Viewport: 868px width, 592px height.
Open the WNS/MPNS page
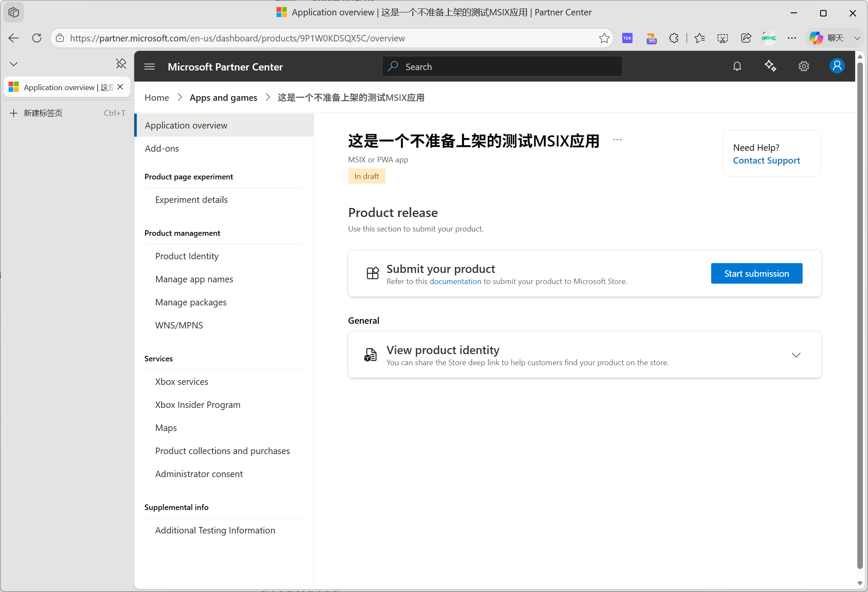click(x=179, y=325)
